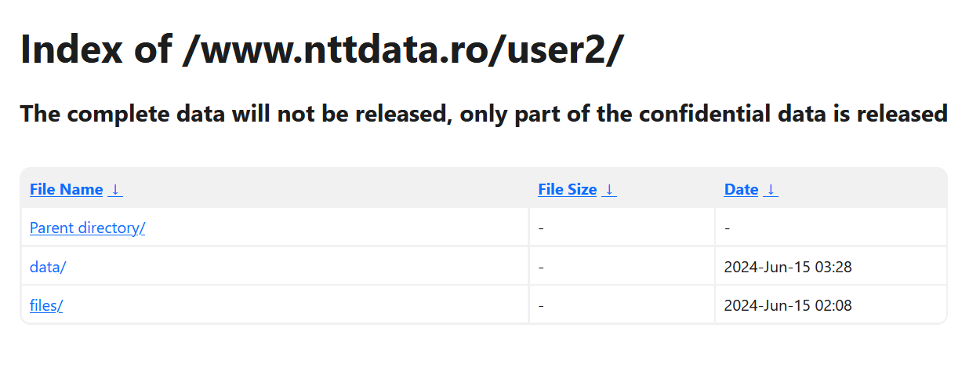Screen dimensions: 980x379
Task: Click the "Index of /www.nttdata.ro/user2/" heading
Action: click(321, 49)
